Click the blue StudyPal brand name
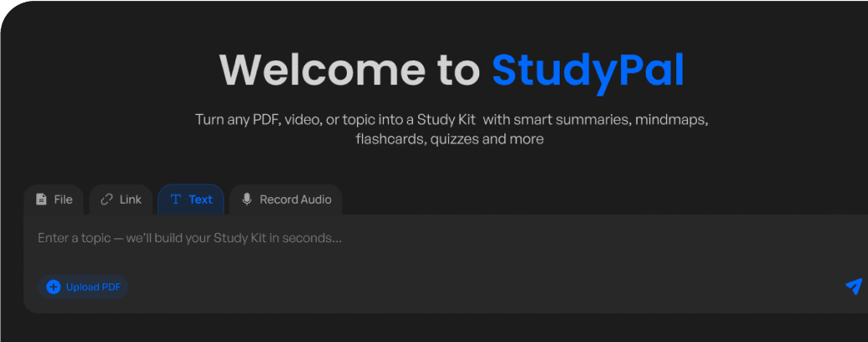 (x=587, y=70)
